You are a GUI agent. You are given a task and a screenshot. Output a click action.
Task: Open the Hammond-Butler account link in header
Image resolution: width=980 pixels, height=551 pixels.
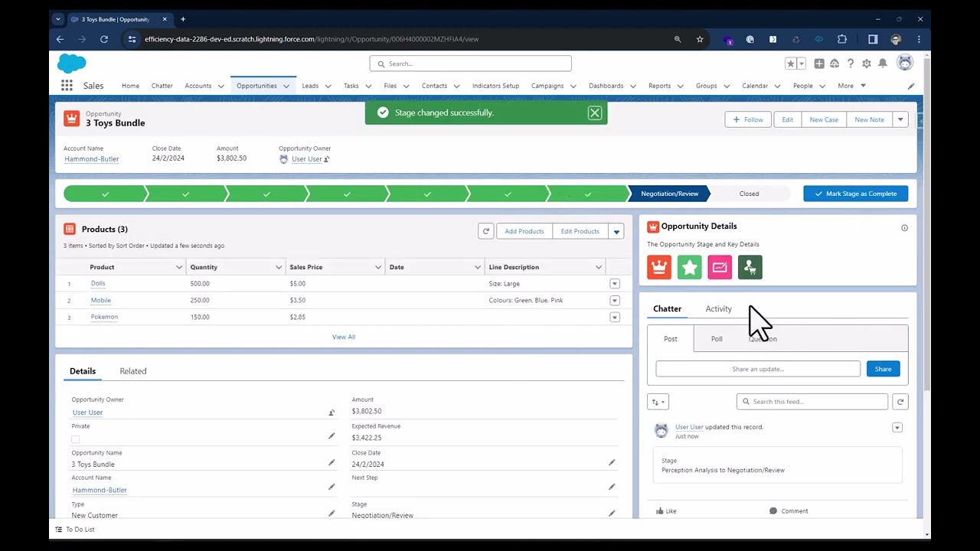click(x=92, y=159)
